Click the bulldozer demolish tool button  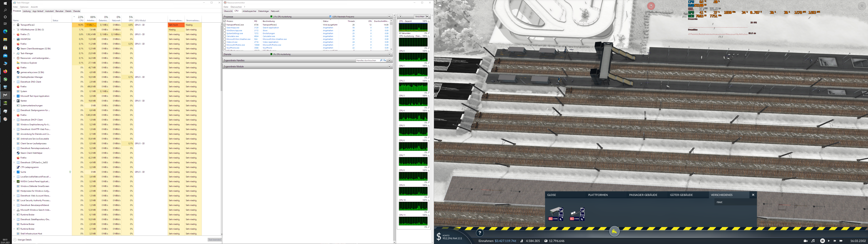point(614,231)
